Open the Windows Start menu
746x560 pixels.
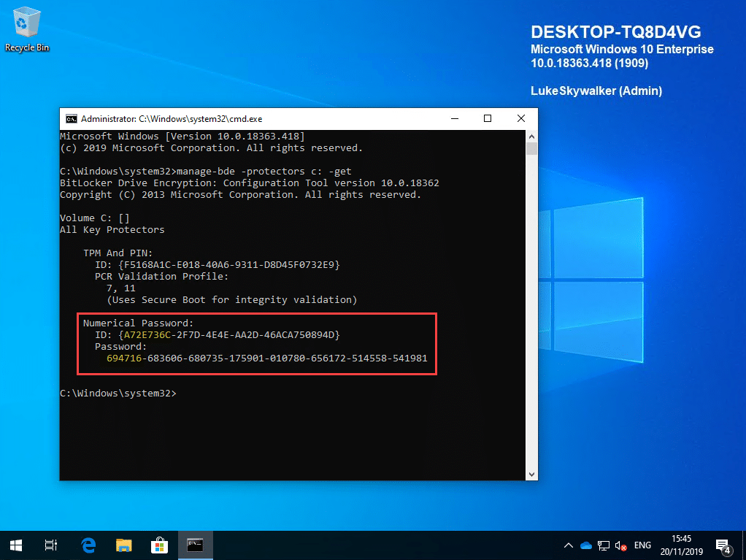point(16,545)
